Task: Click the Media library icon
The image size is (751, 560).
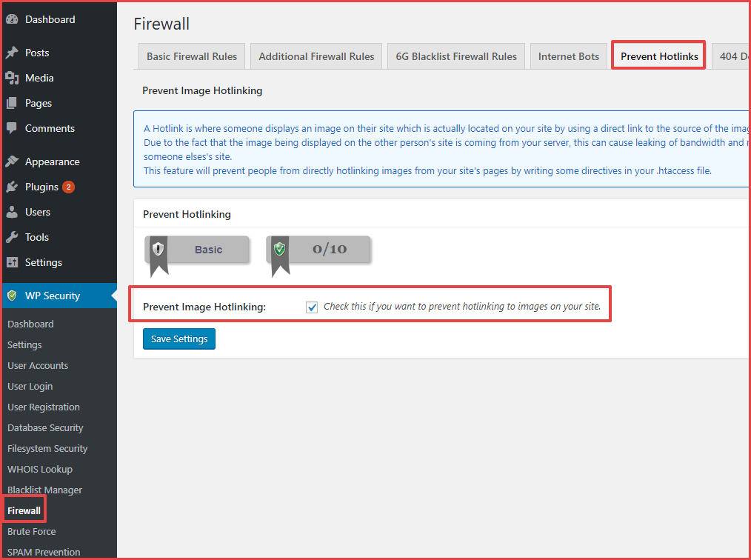Action: [11, 77]
